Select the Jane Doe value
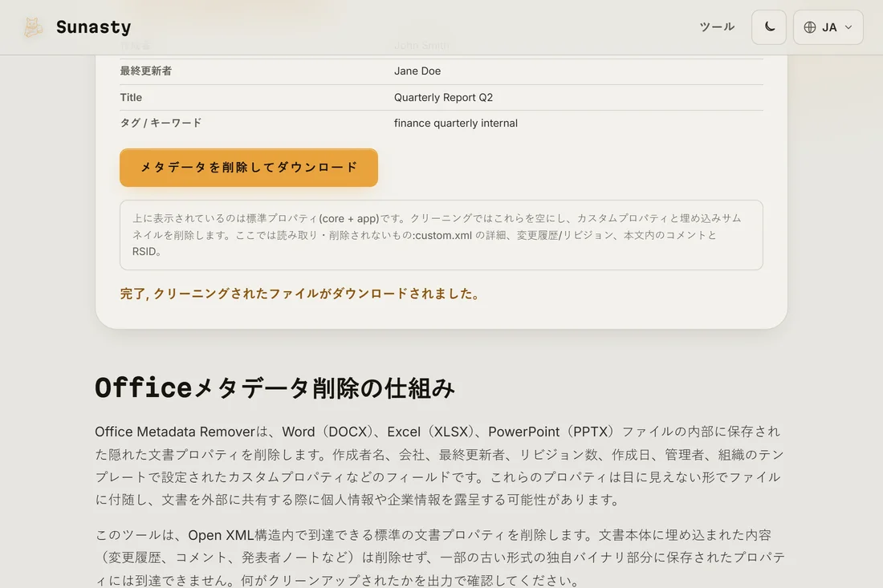The image size is (883, 588). (417, 71)
